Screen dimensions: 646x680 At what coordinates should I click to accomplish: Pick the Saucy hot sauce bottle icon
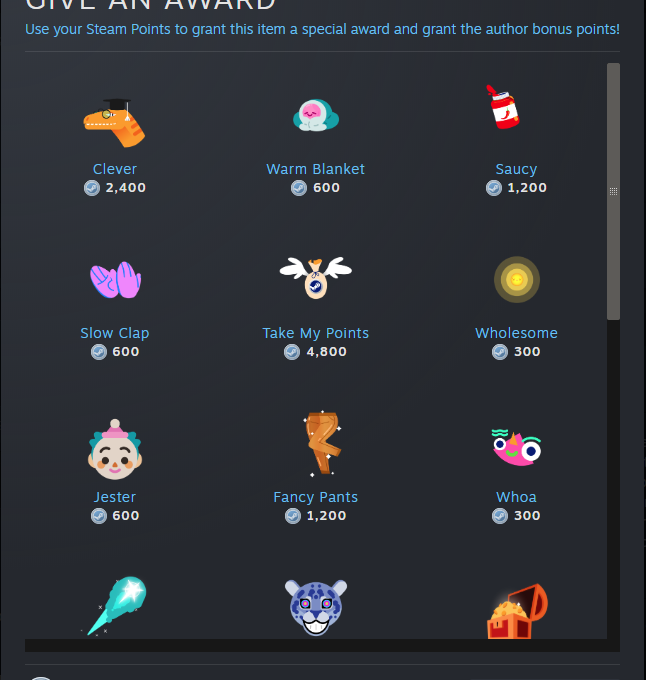pyautogui.click(x=503, y=107)
